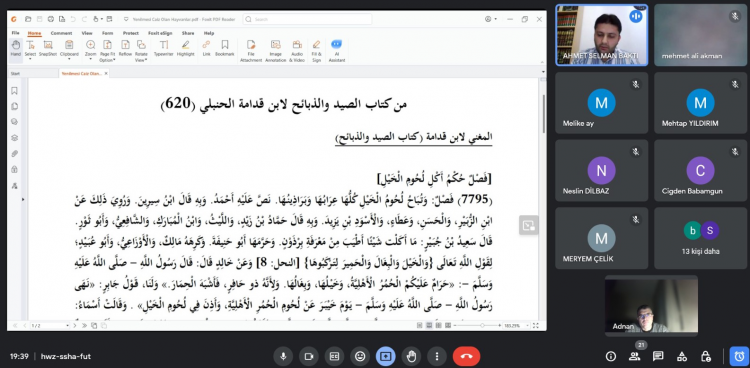
Task: Open the emoji reactions button
Action: (360, 357)
